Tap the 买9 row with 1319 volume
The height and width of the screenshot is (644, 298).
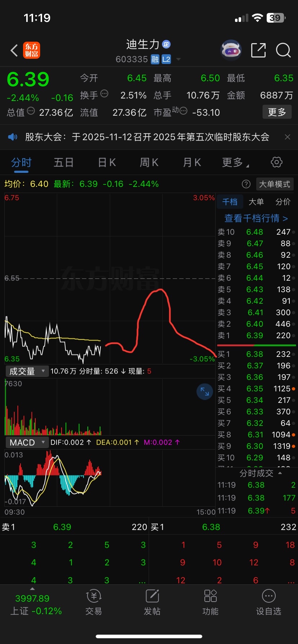coord(256,446)
